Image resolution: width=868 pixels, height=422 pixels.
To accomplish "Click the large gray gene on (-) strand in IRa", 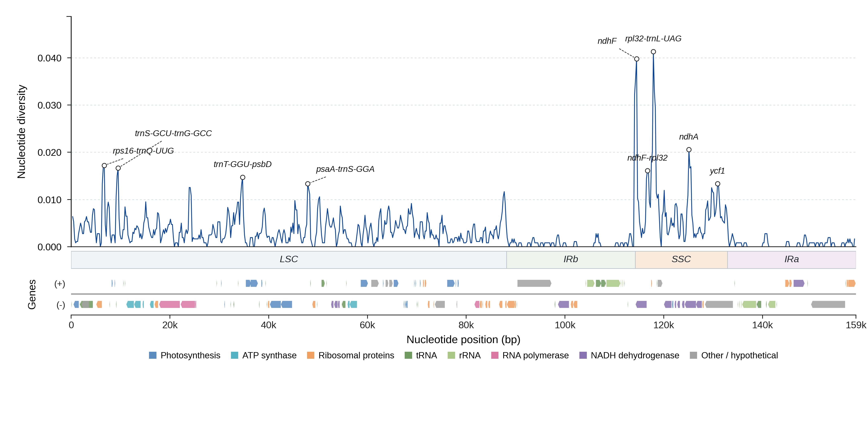I will coord(828,305).
